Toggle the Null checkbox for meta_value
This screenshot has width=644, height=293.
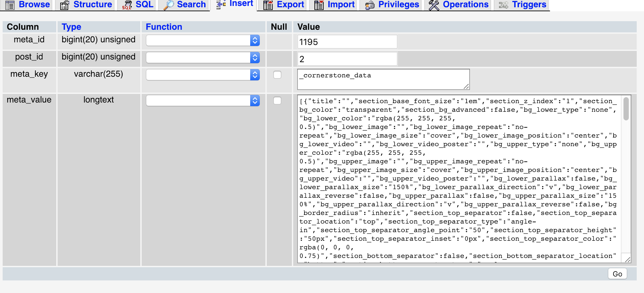pyautogui.click(x=277, y=101)
